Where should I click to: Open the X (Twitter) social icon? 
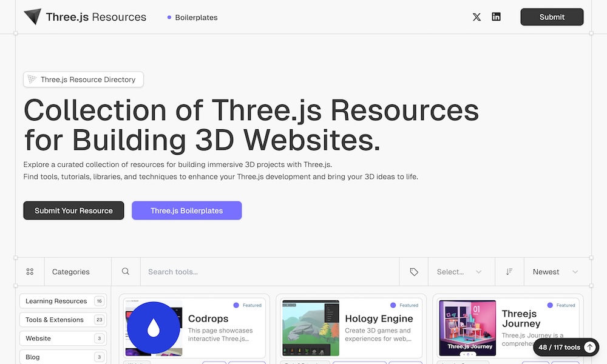[476, 17]
